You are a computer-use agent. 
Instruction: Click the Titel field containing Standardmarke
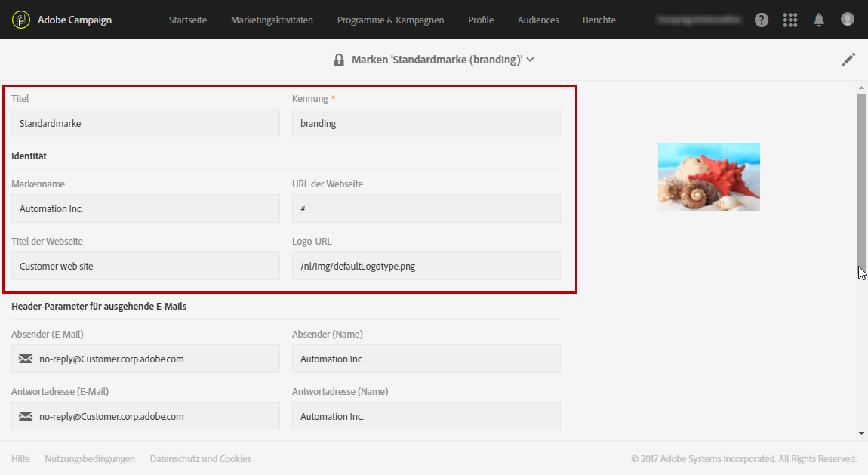pos(146,123)
